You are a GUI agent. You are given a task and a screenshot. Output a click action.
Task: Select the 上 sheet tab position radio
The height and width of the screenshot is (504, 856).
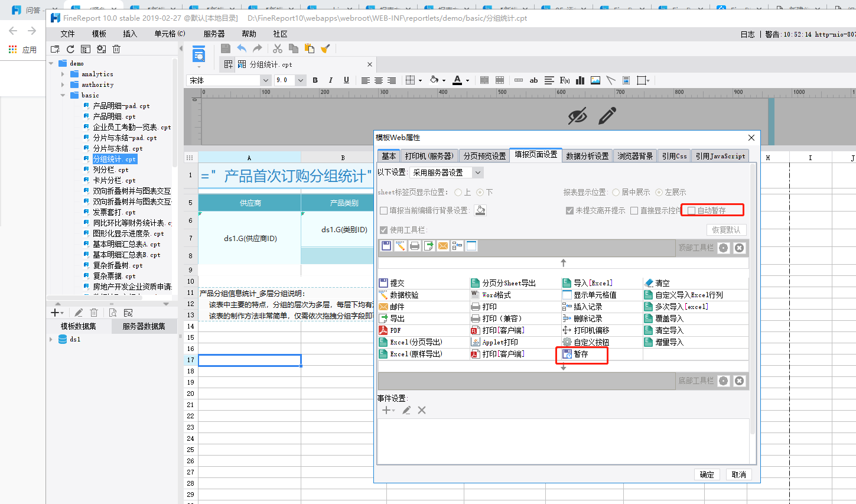point(458,192)
